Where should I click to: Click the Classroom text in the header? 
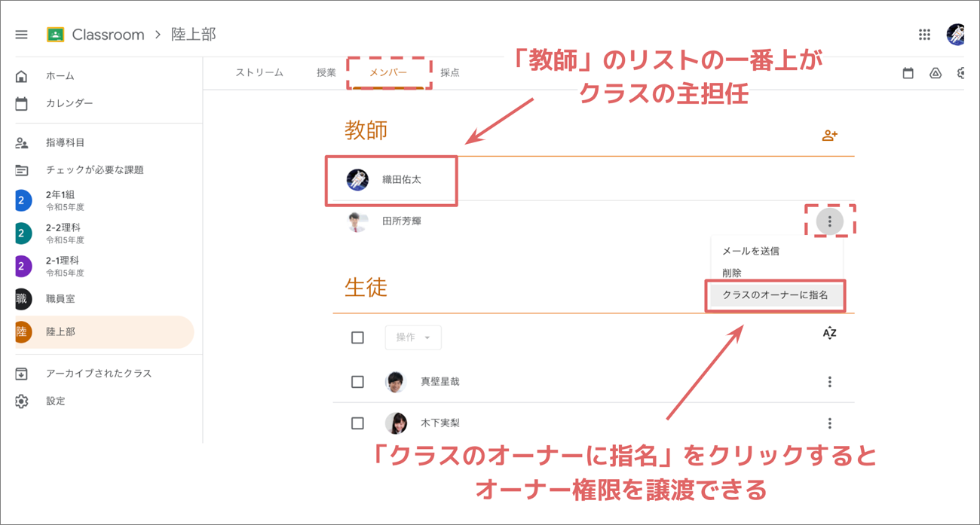pyautogui.click(x=108, y=35)
